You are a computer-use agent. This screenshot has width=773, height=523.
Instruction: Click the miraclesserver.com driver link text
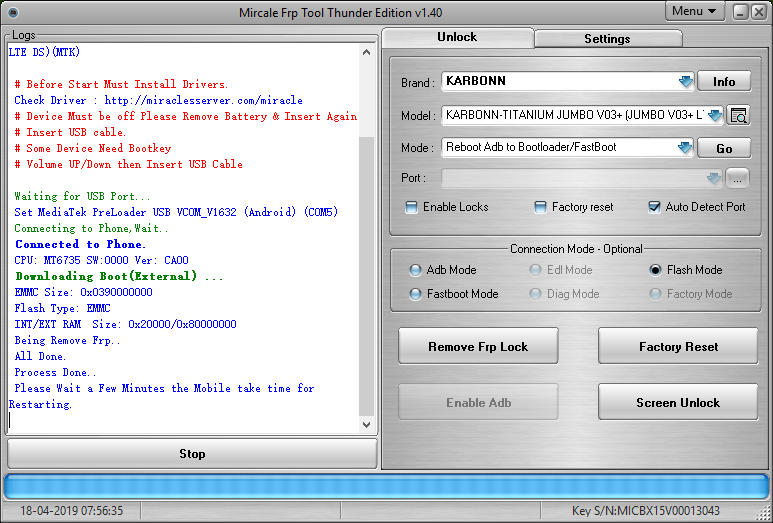[x=203, y=100]
